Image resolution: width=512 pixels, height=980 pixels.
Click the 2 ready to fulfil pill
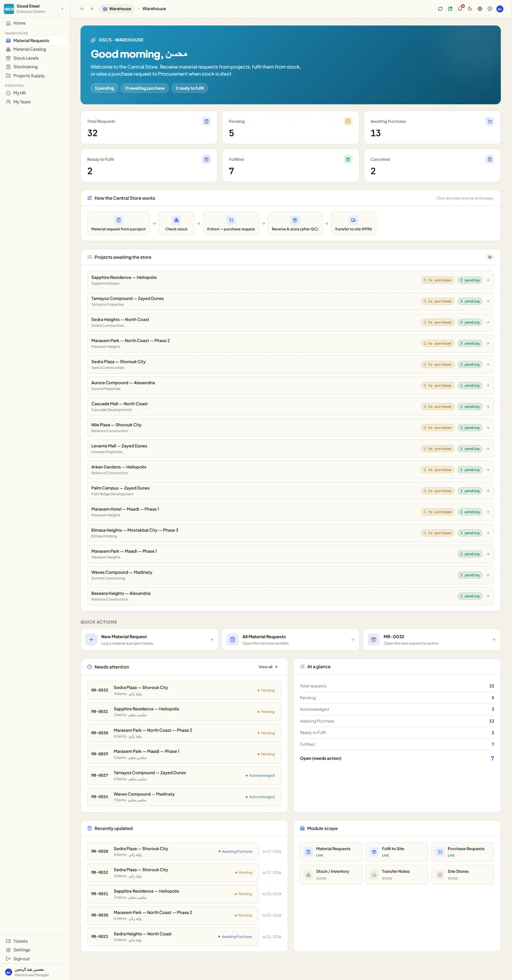[189, 88]
